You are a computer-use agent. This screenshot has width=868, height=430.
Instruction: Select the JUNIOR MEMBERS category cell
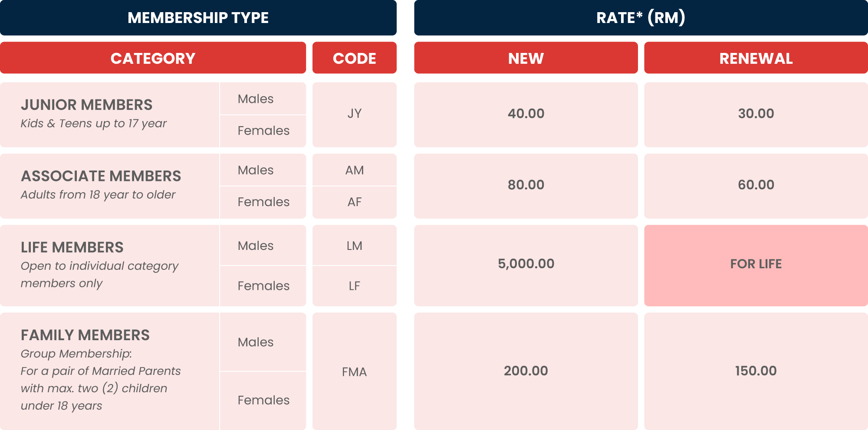pos(110,115)
